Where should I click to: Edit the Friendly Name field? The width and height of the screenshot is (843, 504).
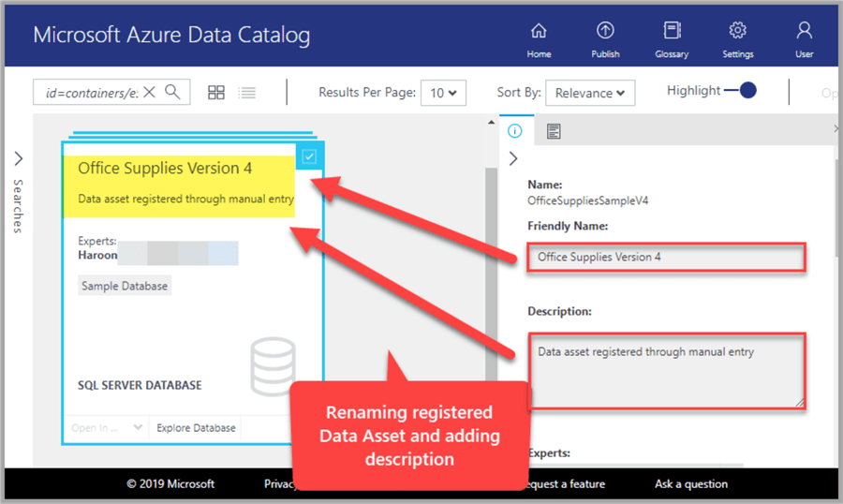[666, 257]
